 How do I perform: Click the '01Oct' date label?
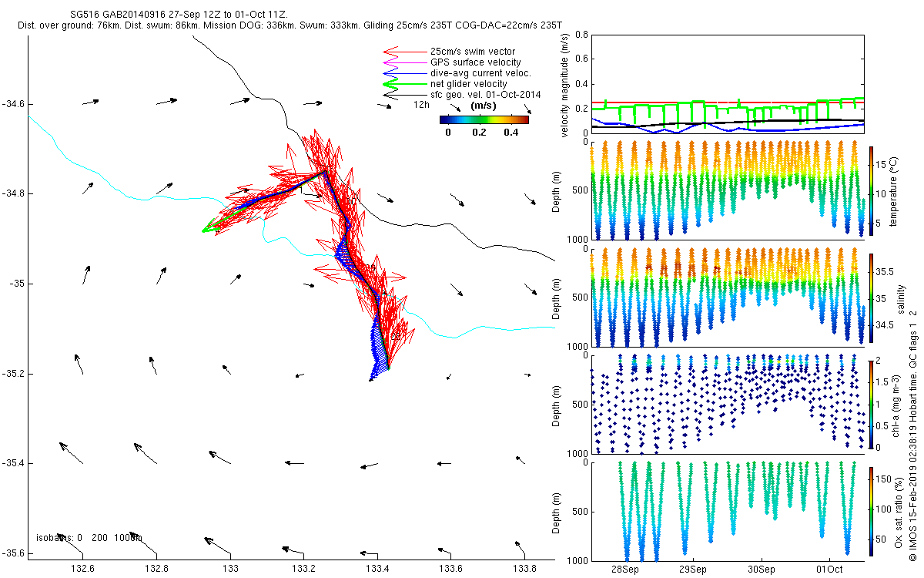pyautogui.click(x=830, y=570)
